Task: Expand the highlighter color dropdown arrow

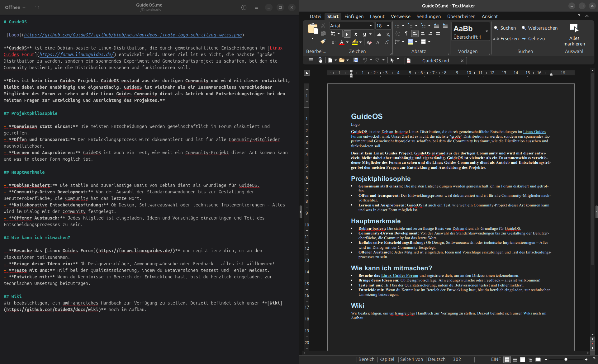Action: (x=360, y=42)
